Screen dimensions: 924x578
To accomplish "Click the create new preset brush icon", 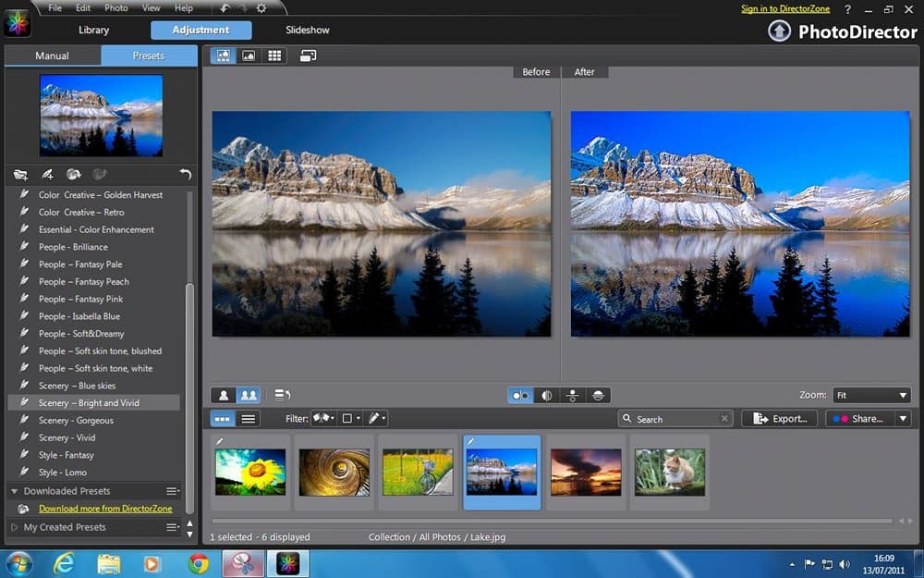I will (47, 174).
